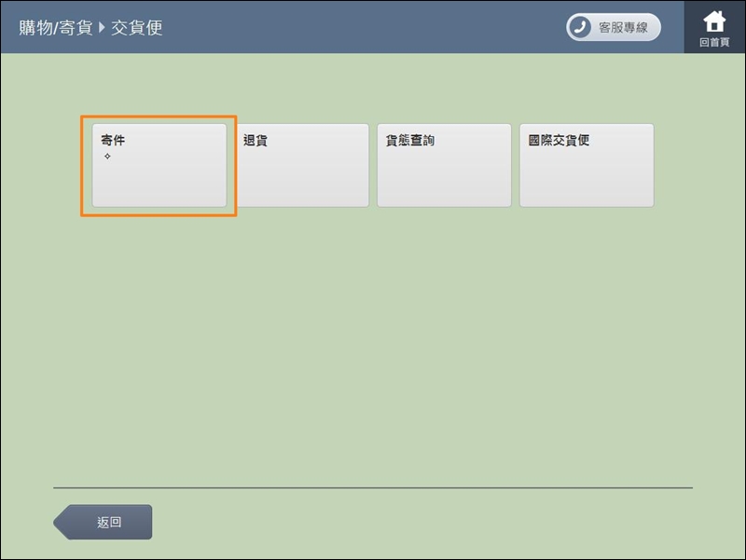Screen dimensions: 746x560
Task: Click the 貨態查詢 label text
Action: (410, 141)
